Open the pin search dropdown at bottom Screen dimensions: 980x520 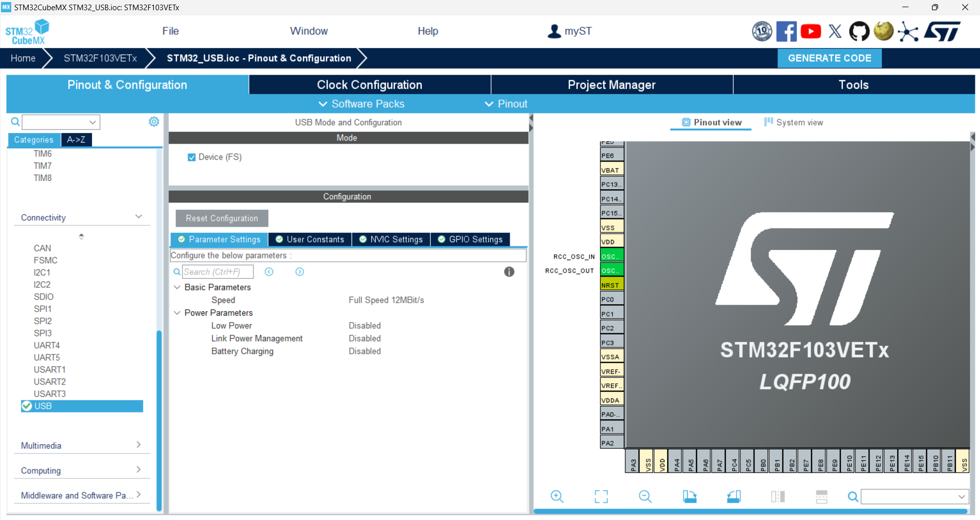pos(962,496)
